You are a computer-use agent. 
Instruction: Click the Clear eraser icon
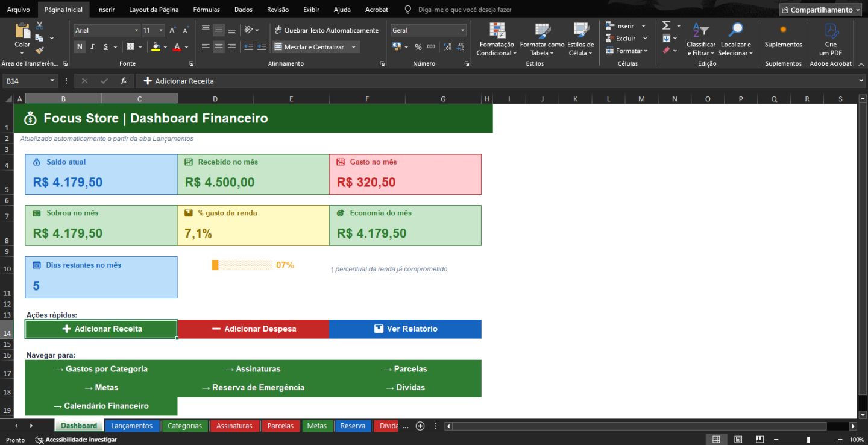coord(666,51)
